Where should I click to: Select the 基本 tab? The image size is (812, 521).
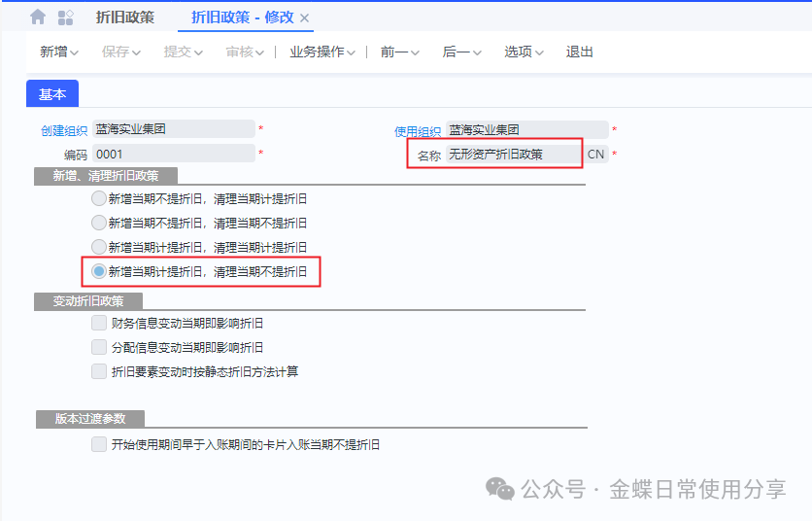click(x=52, y=94)
